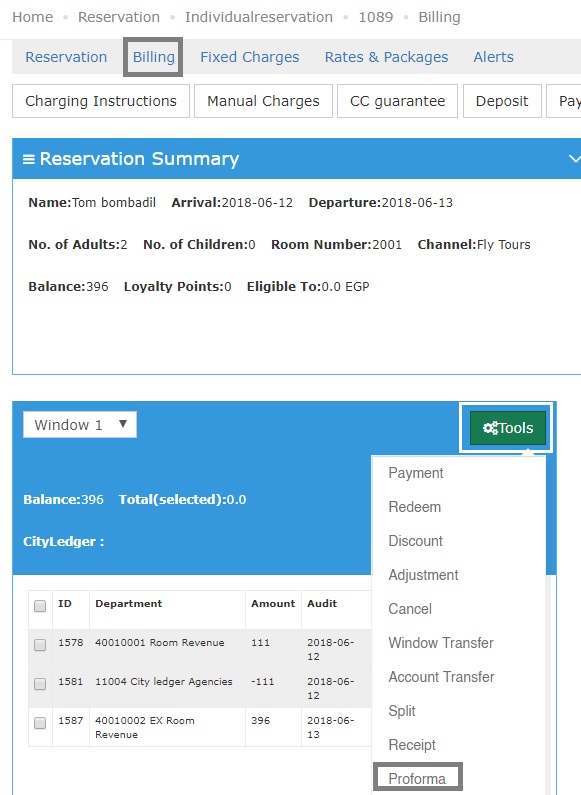The image size is (581, 795).
Task: Go to Home in the breadcrumb
Action: click(x=32, y=17)
